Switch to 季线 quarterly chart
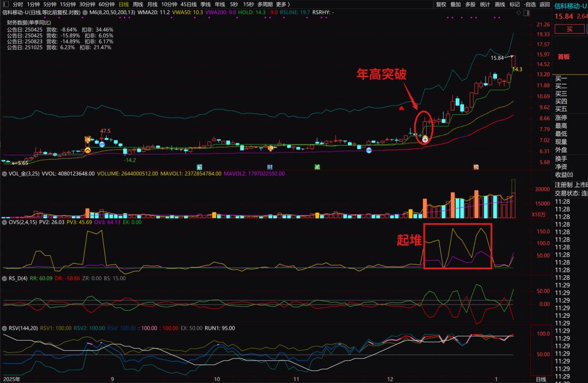 pos(205,4)
